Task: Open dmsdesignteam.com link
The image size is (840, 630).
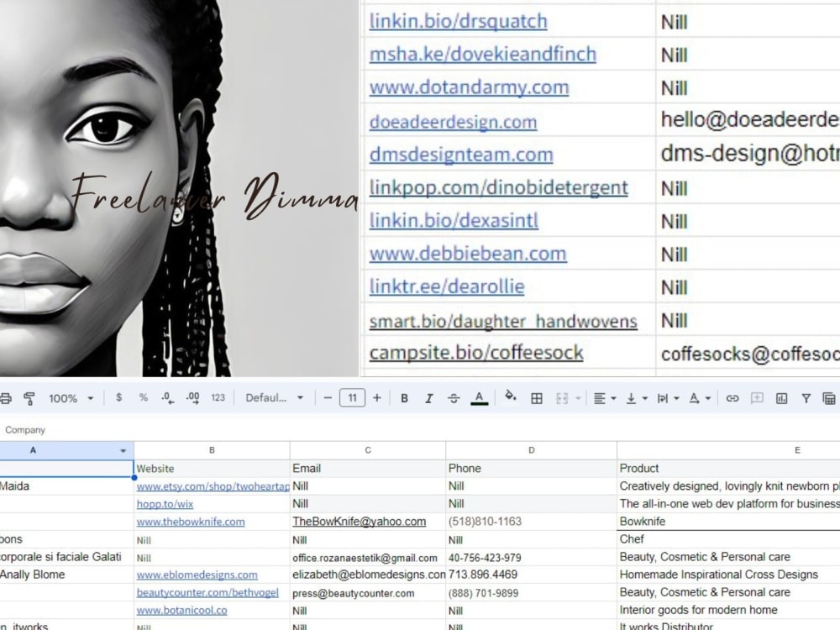Action: 460,155
